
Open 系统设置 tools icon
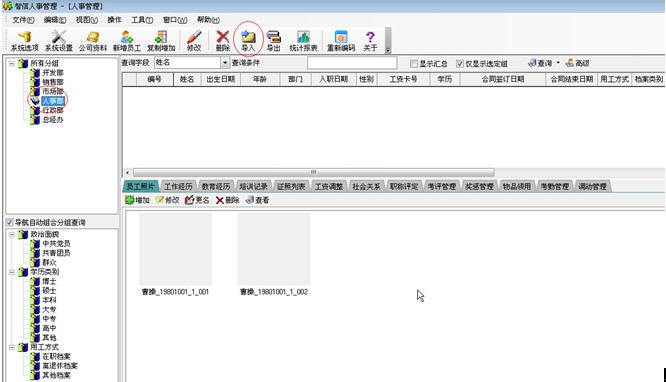point(59,41)
